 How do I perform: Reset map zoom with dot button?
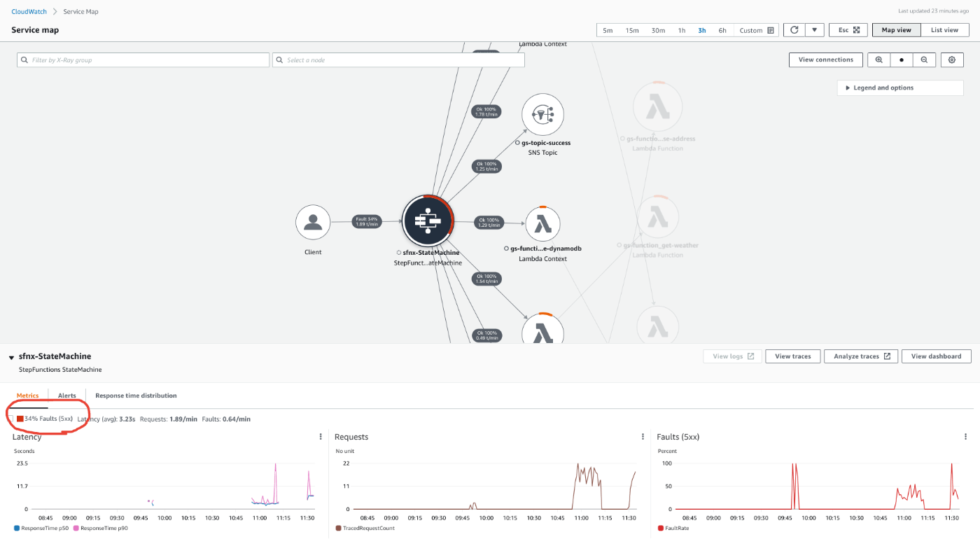click(902, 60)
